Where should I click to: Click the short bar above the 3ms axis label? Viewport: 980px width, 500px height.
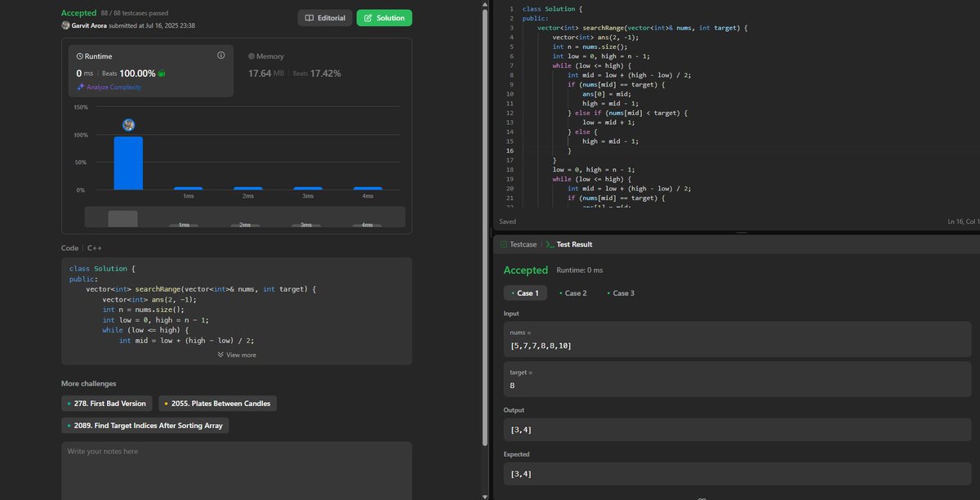tap(308, 189)
